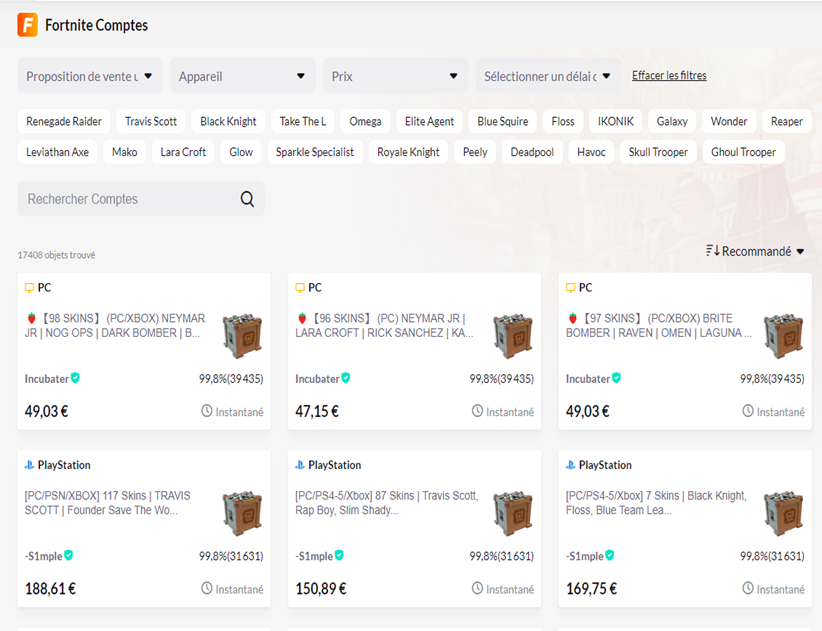822x631 pixels.
Task: Click the Rechercher Comptes search field
Action: 141,199
